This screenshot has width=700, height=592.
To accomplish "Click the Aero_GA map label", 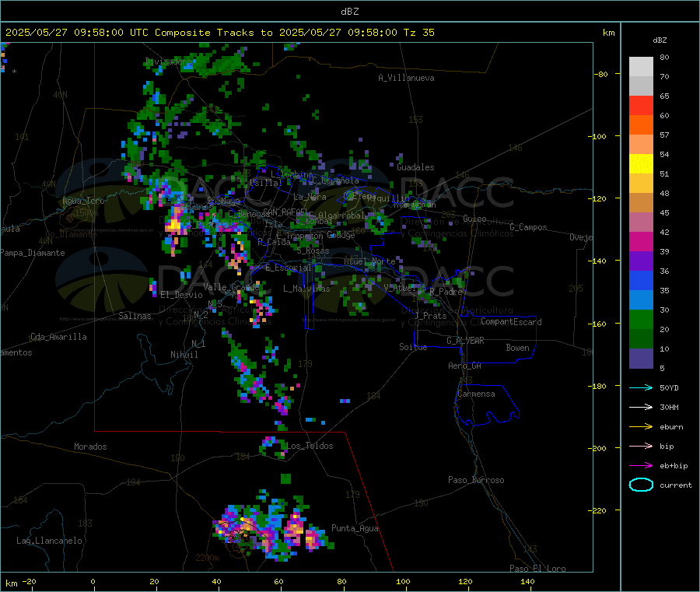I will 465,366.
